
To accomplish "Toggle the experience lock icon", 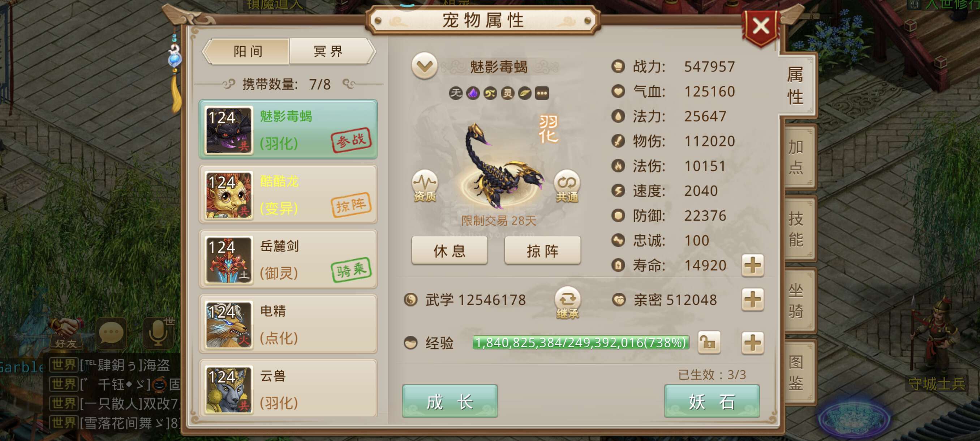I will coord(709,342).
